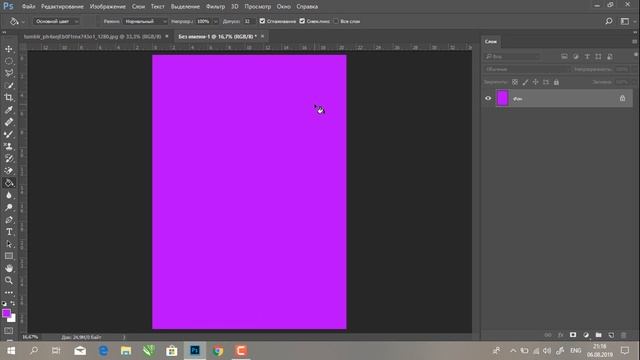This screenshot has width=640, height=360.
Task: Select the Hand tool
Action: (9, 268)
